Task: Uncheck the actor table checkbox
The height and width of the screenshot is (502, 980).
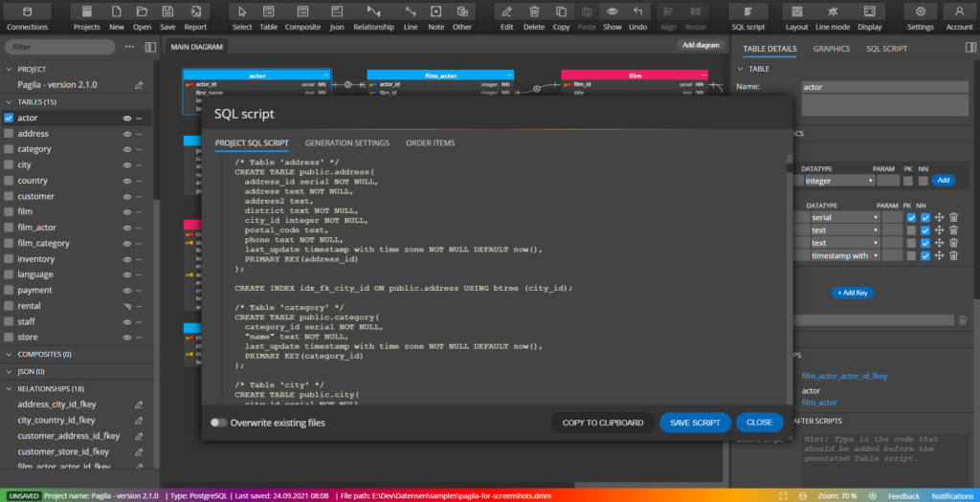Action: coord(9,118)
